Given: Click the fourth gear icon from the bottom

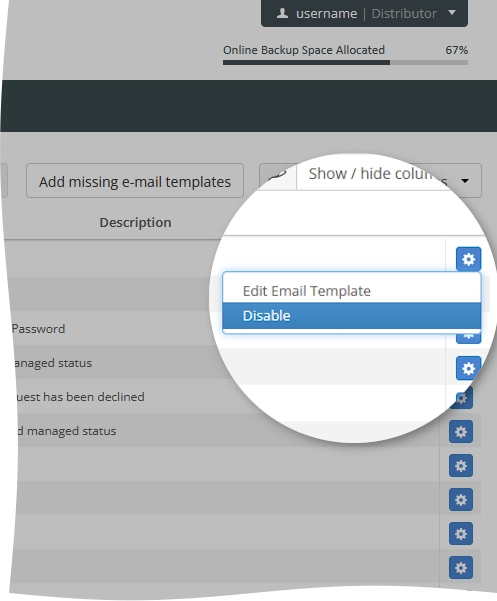Looking at the screenshot, I should (461, 466).
